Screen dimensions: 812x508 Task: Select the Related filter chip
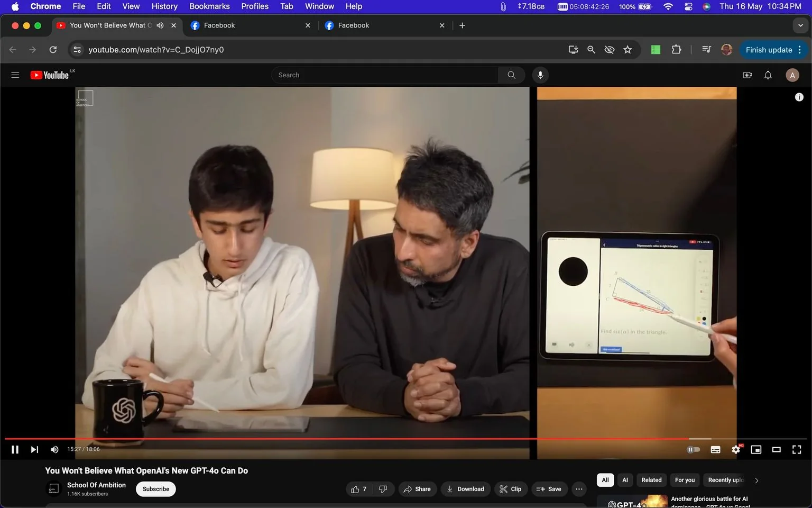651,480
